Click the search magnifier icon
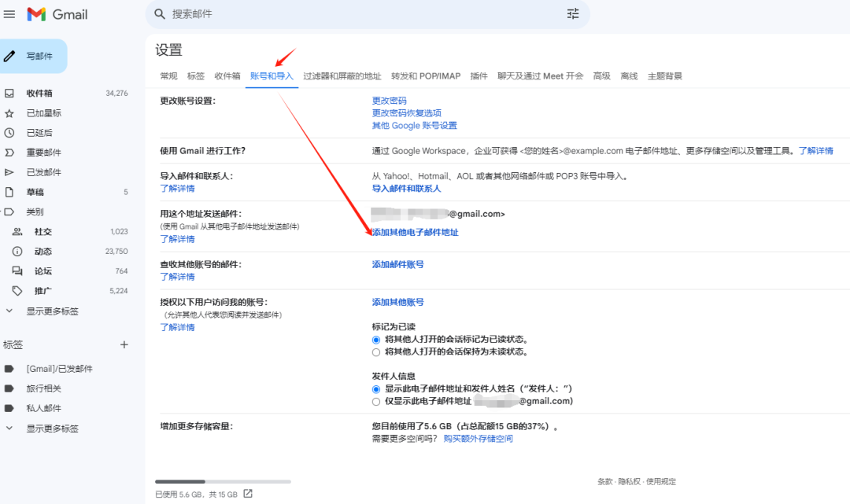The height and width of the screenshot is (504, 850). [x=159, y=14]
